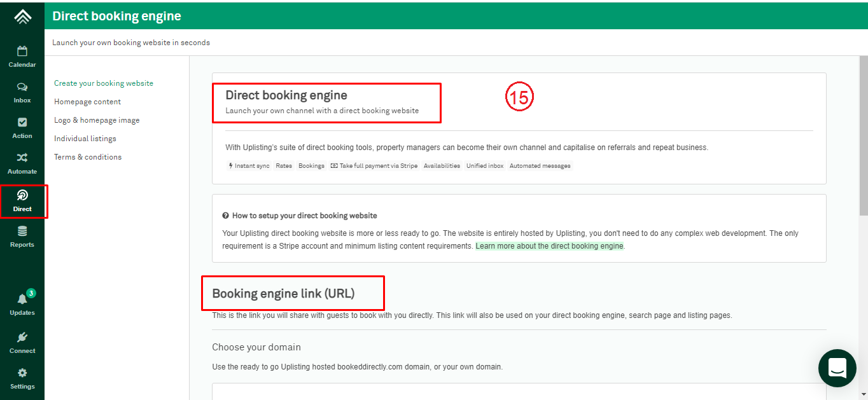Open the Inbox chat icon
The height and width of the screenshot is (400, 868).
click(22, 87)
